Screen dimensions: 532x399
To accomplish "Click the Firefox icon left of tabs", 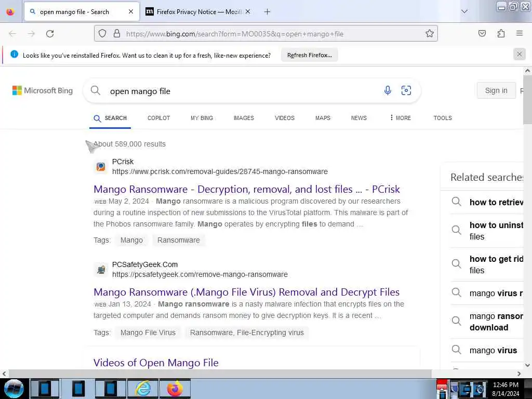I will point(10,12).
